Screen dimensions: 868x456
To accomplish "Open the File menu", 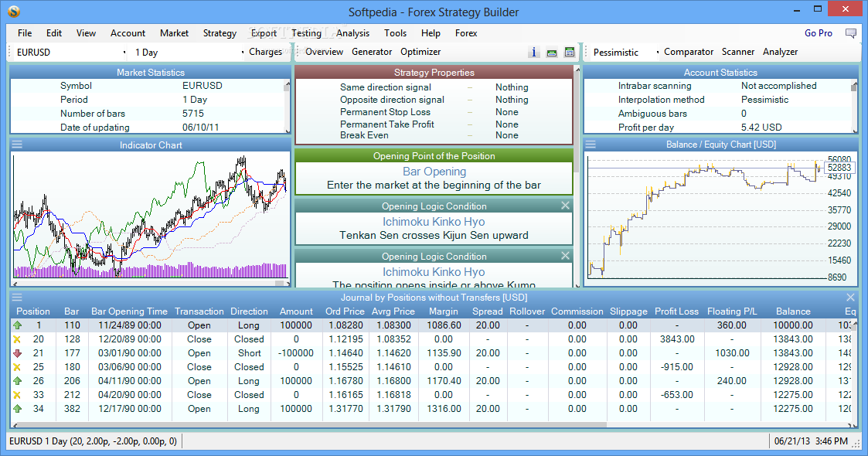I will click(x=25, y=33).
